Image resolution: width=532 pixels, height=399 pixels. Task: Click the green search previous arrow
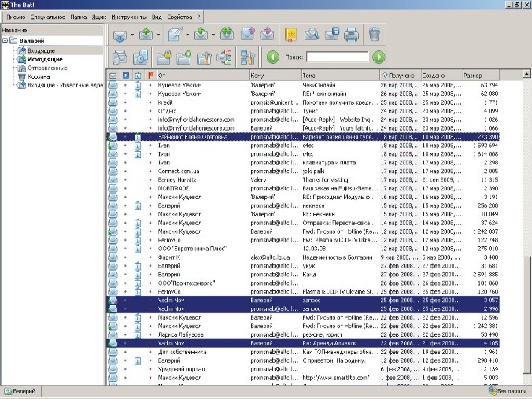click(x=273, y=57)
